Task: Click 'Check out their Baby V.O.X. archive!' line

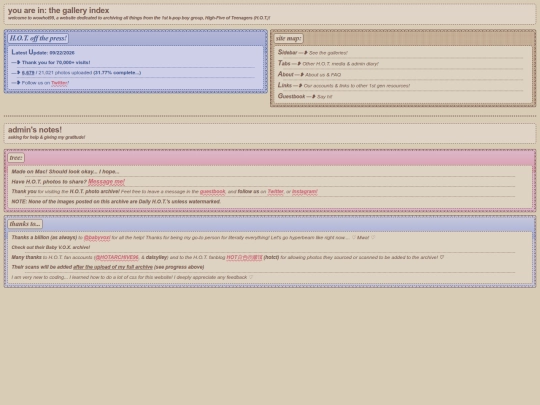Action: pos(51,248)
